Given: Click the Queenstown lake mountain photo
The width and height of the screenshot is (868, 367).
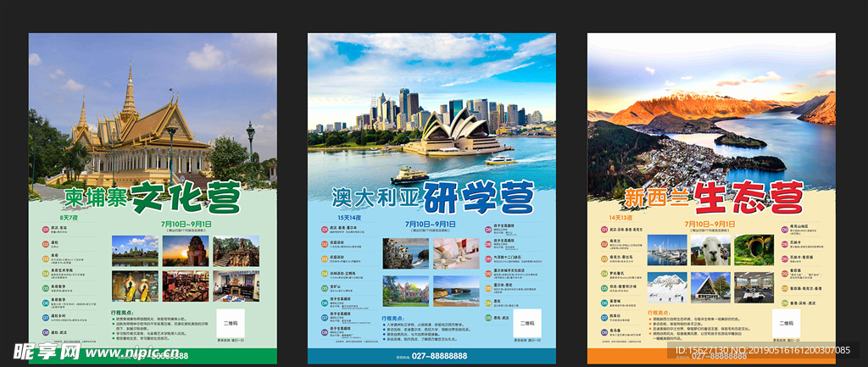Looking at the screenshot, I should click(x=711, y=111).
